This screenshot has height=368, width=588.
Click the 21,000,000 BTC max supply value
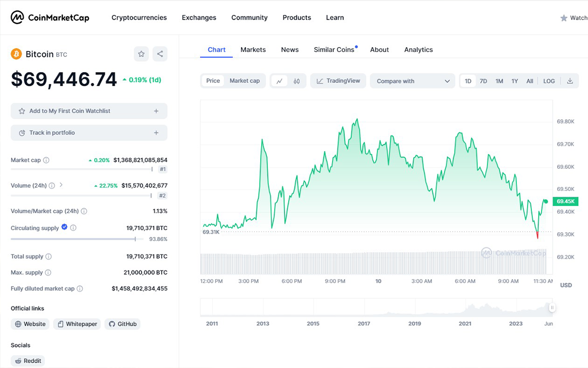(x=146, y=272)
